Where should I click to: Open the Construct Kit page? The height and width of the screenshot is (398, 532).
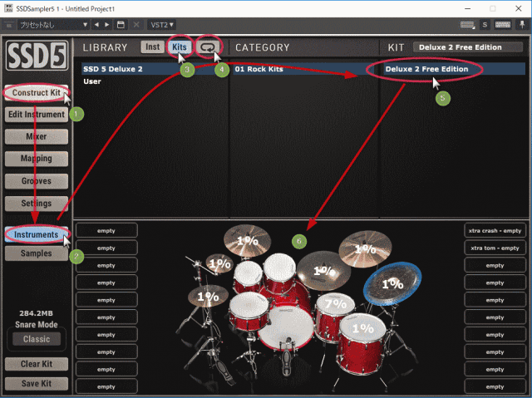point(37,92)
